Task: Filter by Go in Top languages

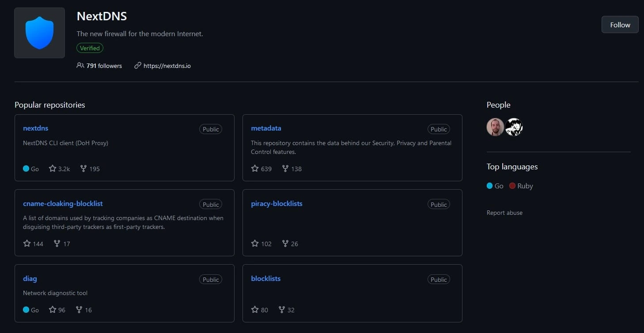Action: 495,186
